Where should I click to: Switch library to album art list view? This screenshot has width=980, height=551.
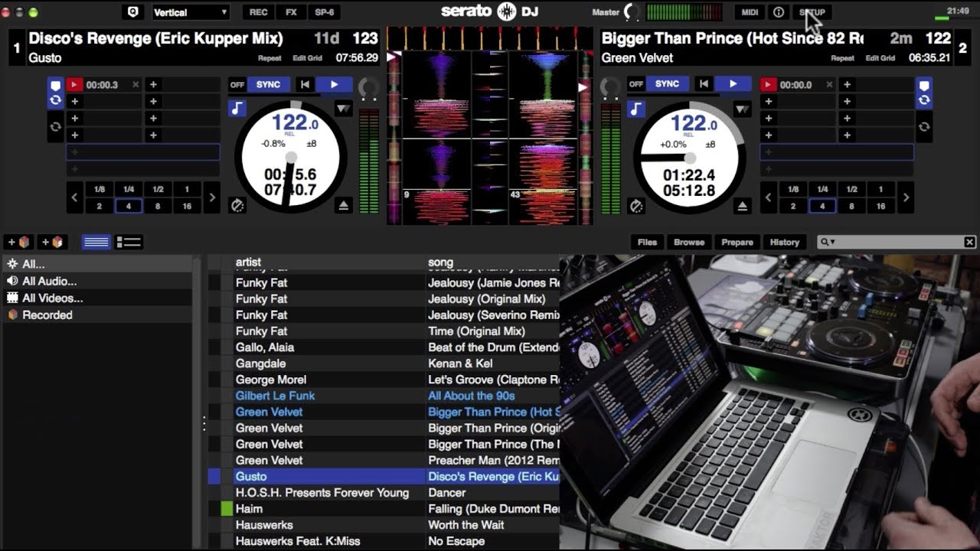pos(128,242)
